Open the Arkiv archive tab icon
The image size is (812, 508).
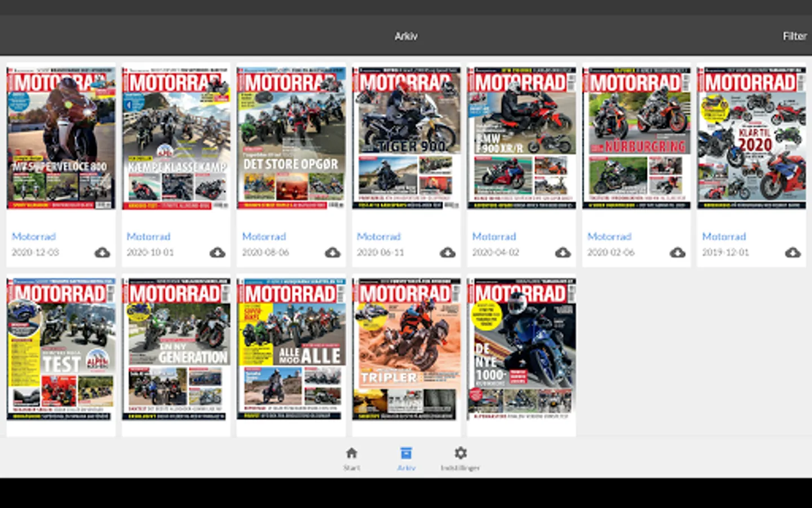tap(406, 453)
